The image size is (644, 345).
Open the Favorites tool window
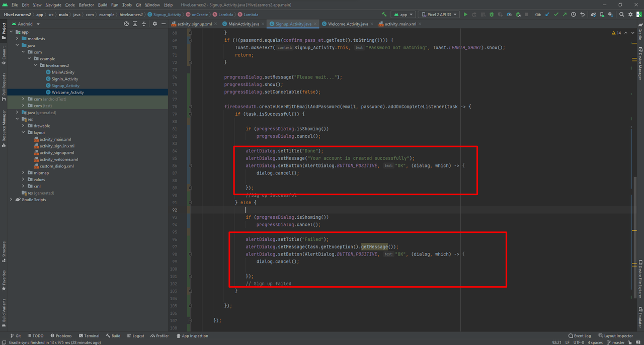(4, 280)
